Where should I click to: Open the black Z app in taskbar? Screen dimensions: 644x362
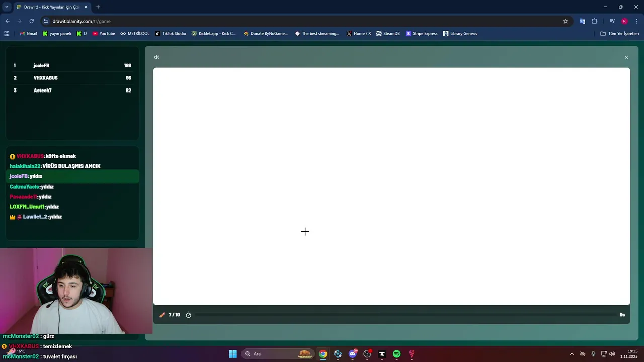click(x=382, y=354)
